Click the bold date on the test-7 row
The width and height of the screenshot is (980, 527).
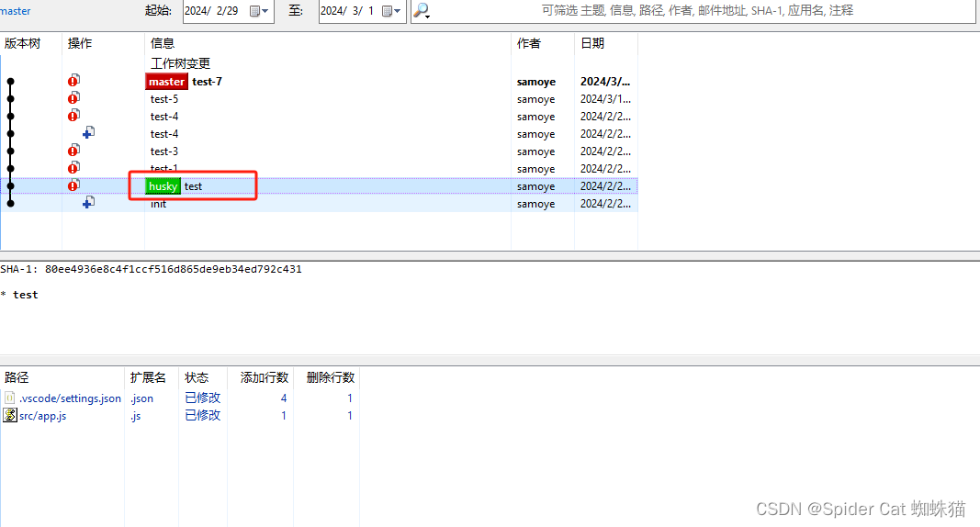click(x=605, y=82)
